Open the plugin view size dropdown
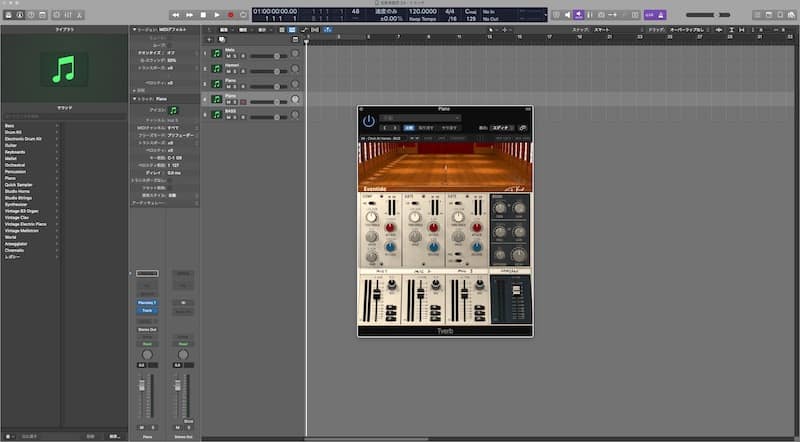 (x=501, y=128)
